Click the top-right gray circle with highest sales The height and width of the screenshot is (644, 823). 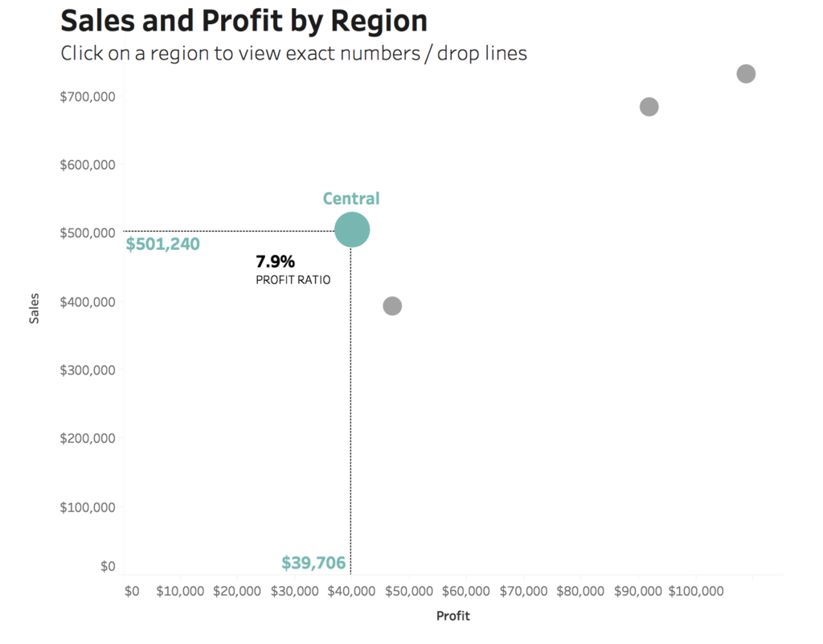pyautogui.click(x=746, y=74)
